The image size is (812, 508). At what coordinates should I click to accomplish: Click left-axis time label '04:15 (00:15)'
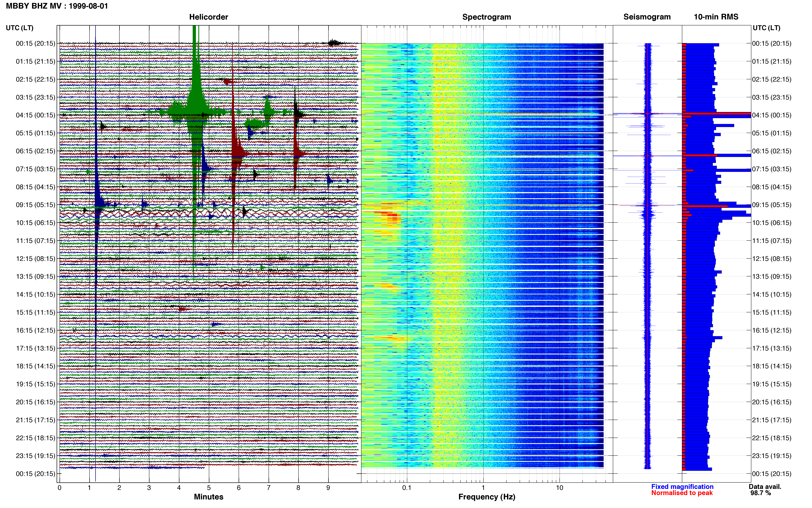pyautogui.click(x=36, y=115)
